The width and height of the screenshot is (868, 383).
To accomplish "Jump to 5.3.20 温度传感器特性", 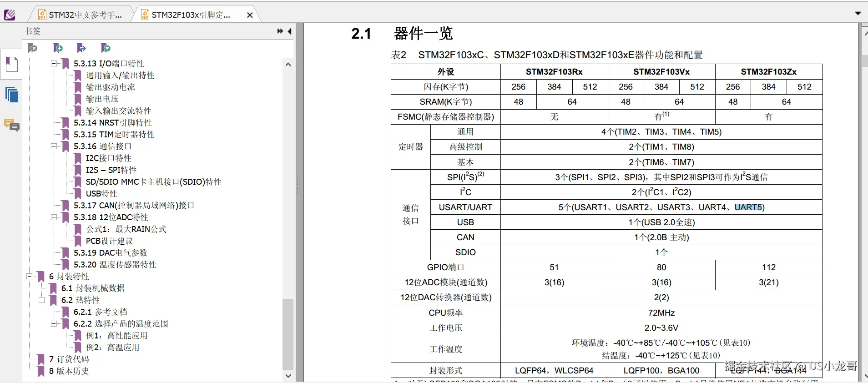I will coord(115,265).
